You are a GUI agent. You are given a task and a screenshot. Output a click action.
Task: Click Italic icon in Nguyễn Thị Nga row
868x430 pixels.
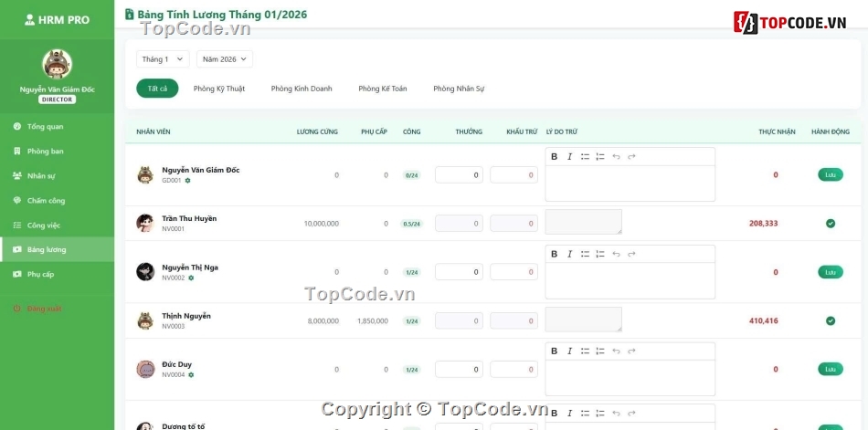tap(569, 254)
